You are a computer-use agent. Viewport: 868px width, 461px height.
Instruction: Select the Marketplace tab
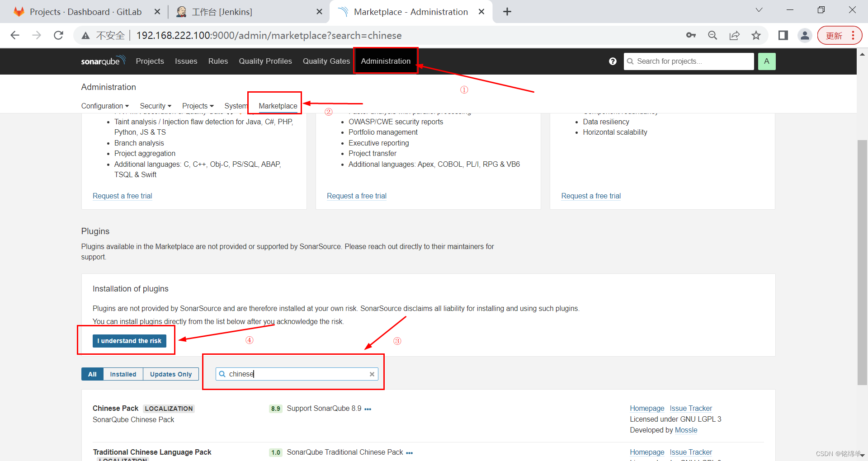click(x=278, y=106)
